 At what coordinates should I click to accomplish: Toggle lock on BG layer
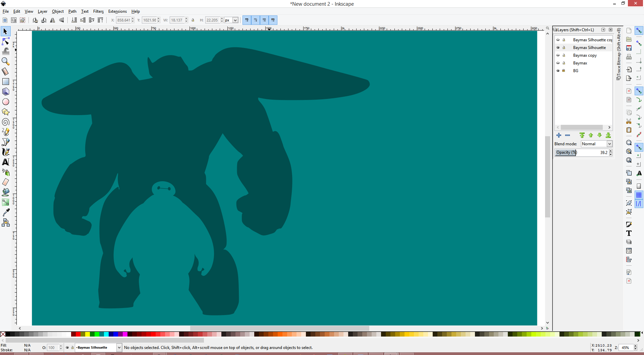[x=564, y=71]
